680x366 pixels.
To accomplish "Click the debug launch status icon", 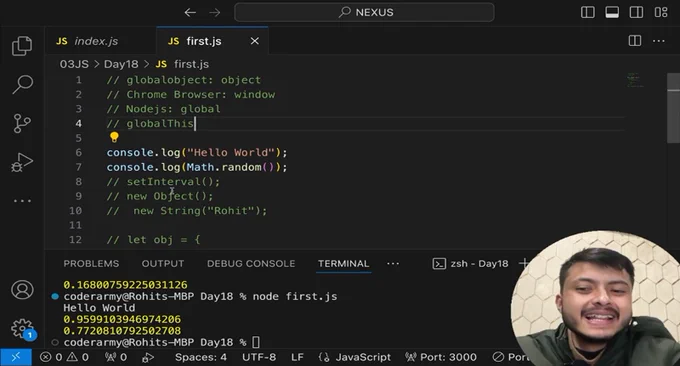I will tap(148, 357).
